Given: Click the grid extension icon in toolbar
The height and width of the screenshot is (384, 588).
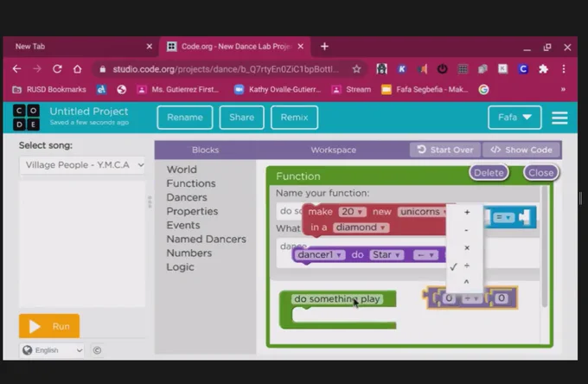Looking at the screenshot, I should pos(463,69).
